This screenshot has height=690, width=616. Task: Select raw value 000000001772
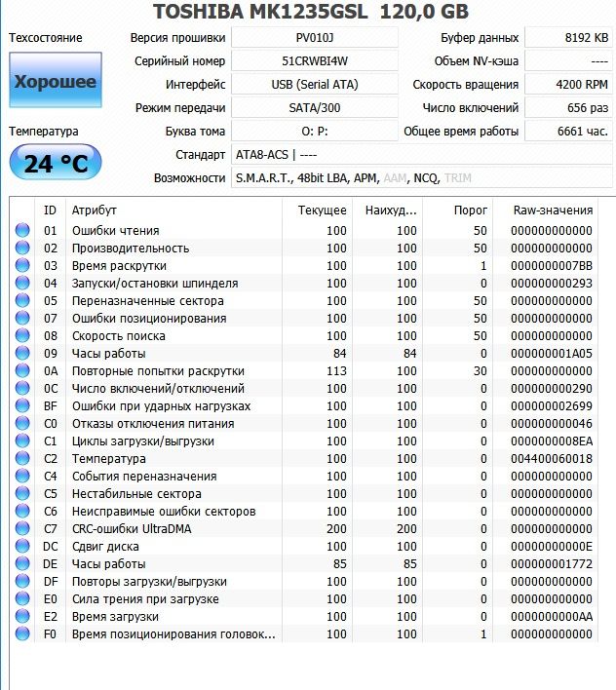click(x=552, y=563)
